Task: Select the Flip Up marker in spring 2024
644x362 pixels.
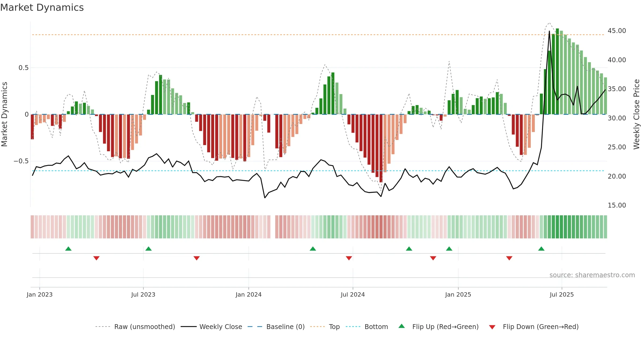Action: coord(313,249)
